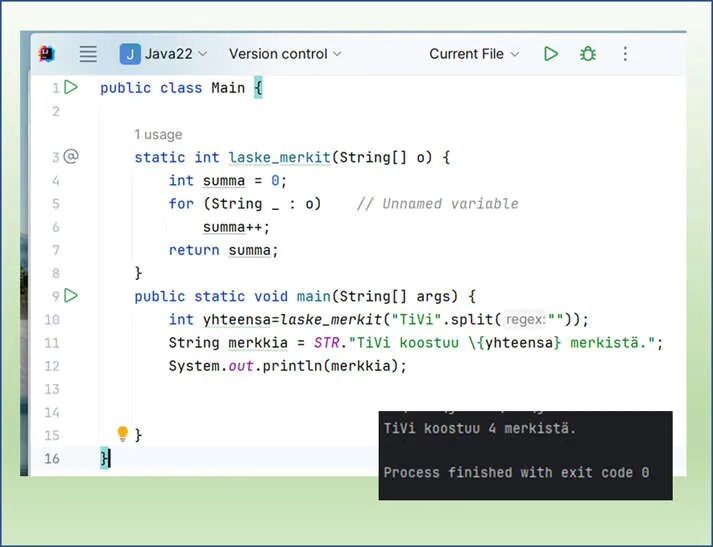
Task: Place cursor on empty line 13
Action: (300, 389)
